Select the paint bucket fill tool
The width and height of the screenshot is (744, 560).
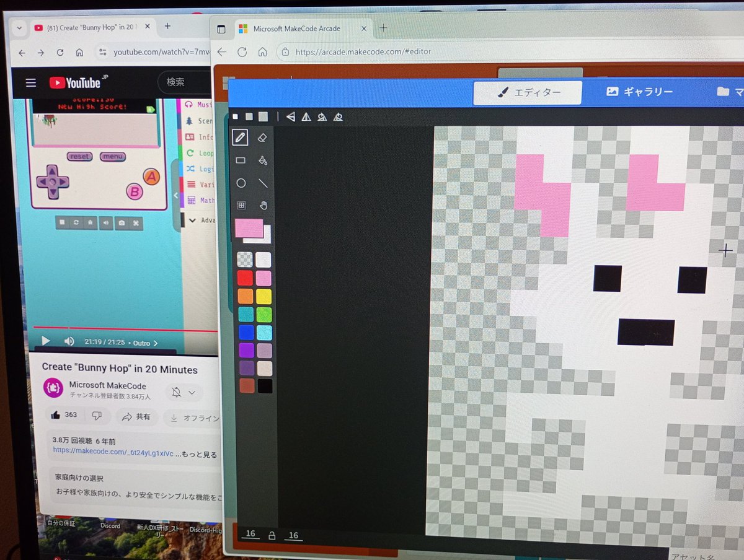click(262, 160)
